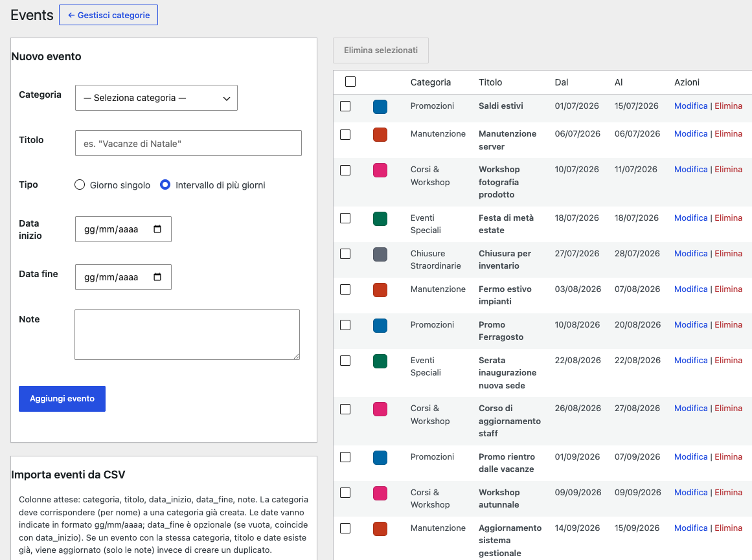Click Elimina for Promo rientro dalle vacanze
Image resolution: width=752 pixels, height=560 pixels.
coord(728,456)
